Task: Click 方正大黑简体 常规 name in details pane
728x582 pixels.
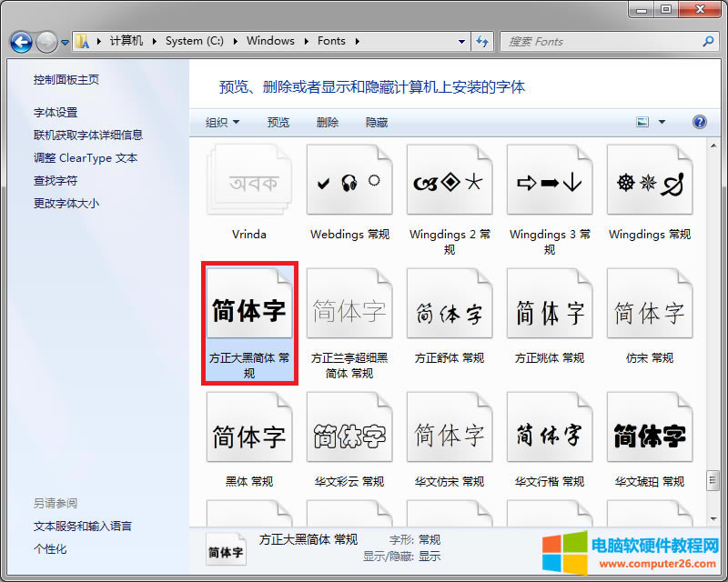Action: pyautogui.click(x=308, y=540)
